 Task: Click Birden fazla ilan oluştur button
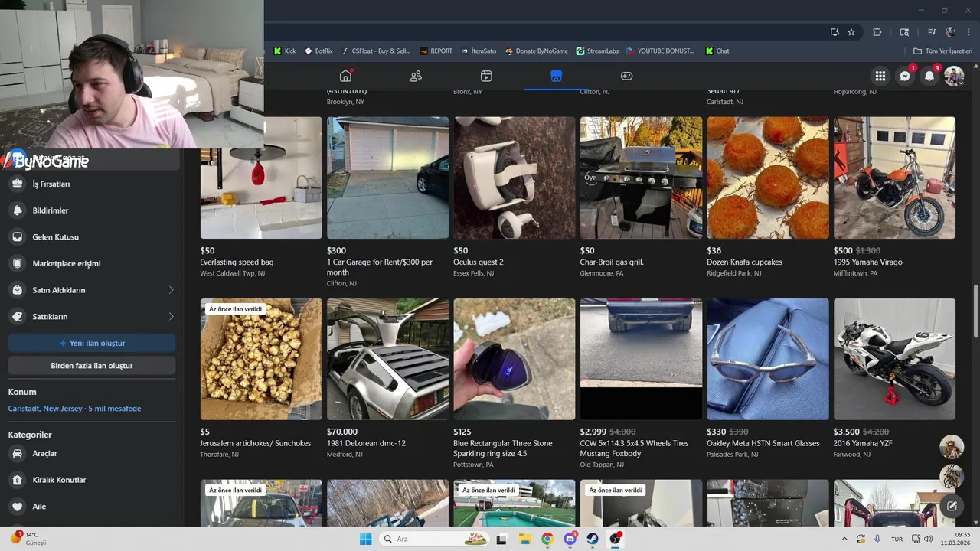(92, 366)
